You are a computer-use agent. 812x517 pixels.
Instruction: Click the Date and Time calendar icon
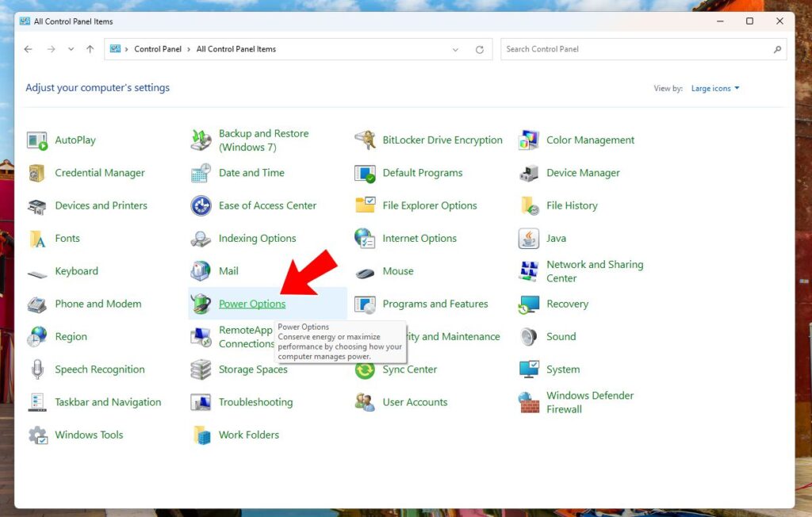click(201, 173)
